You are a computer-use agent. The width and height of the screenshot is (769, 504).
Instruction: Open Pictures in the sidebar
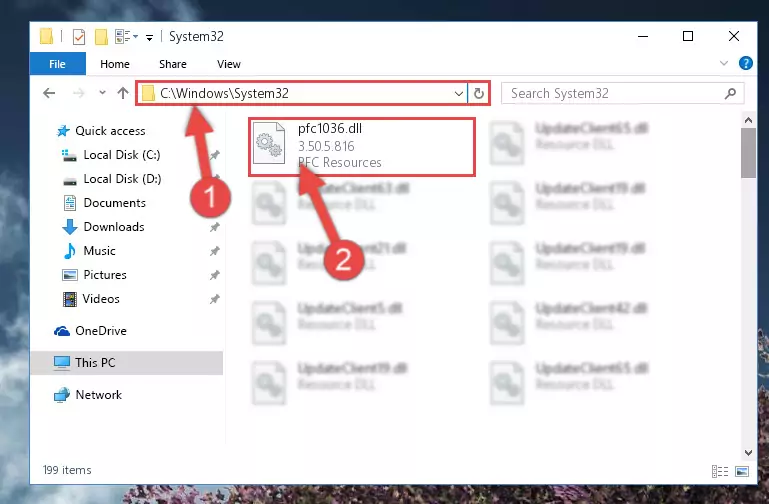click(104, 275)
